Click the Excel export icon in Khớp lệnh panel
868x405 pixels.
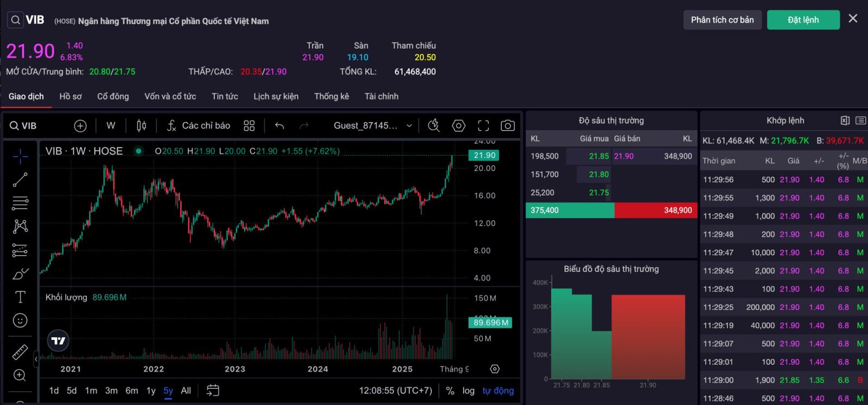coord(845,121)
